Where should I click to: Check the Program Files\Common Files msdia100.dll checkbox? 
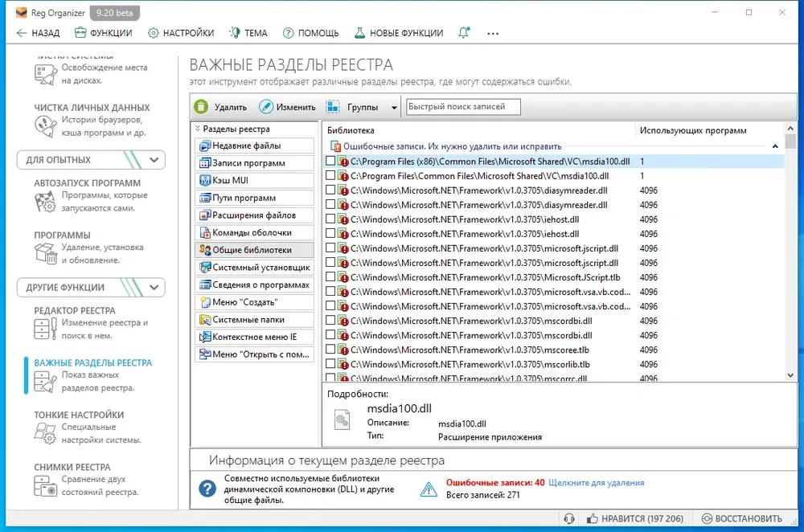pyautogui.click(x=330, y=175)
